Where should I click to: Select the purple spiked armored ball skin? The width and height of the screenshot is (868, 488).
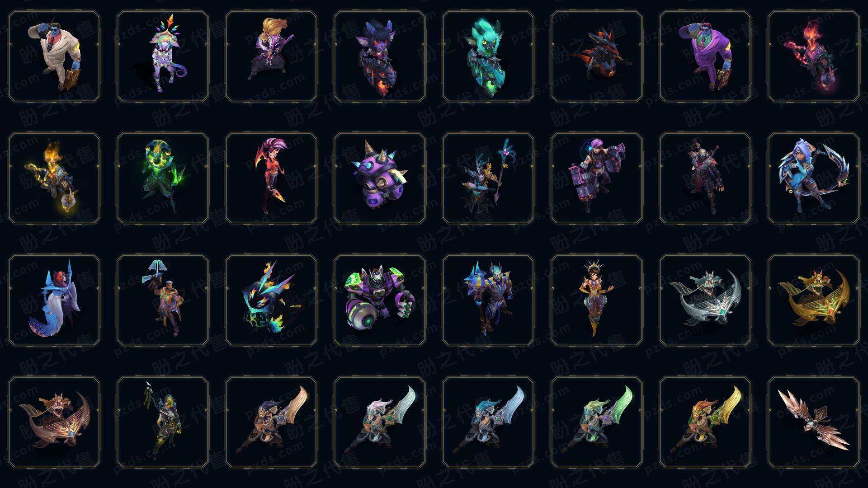[380, 178]
